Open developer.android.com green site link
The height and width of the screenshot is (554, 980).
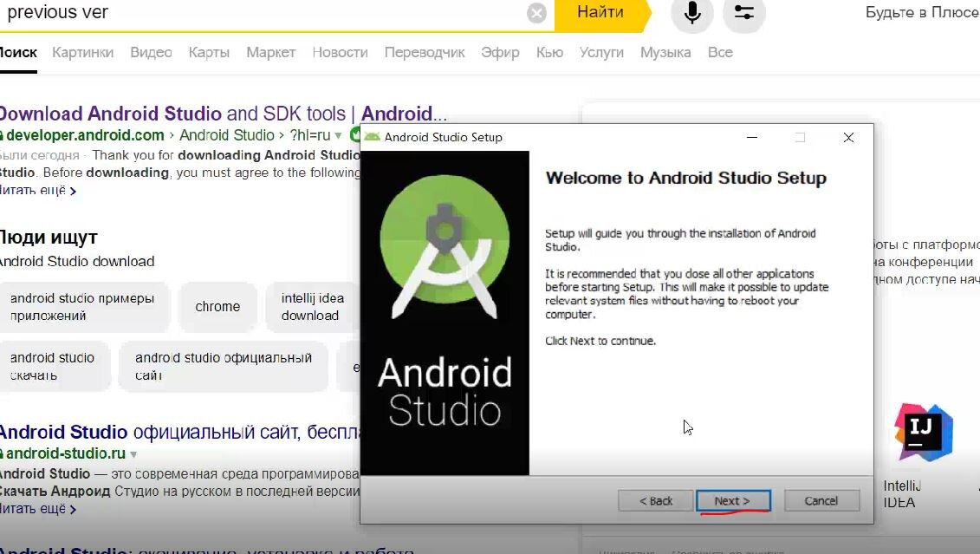[x=85, y=135]
